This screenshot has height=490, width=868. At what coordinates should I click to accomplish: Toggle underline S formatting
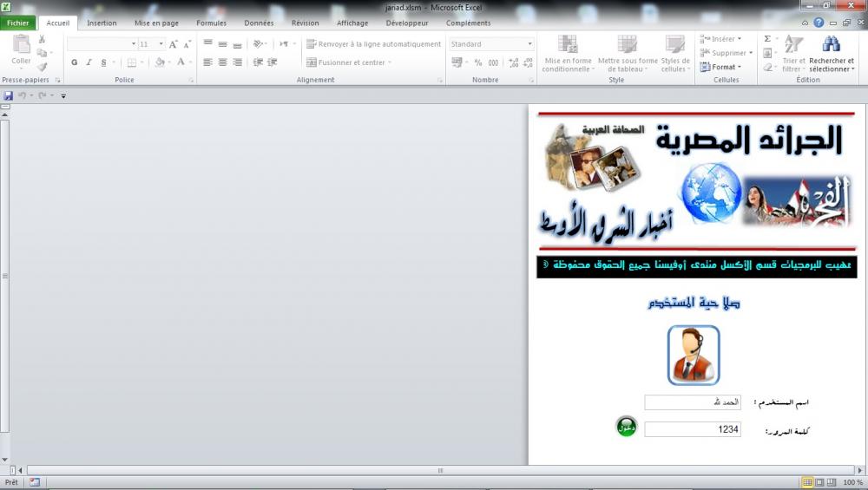[x=103, y=62]
